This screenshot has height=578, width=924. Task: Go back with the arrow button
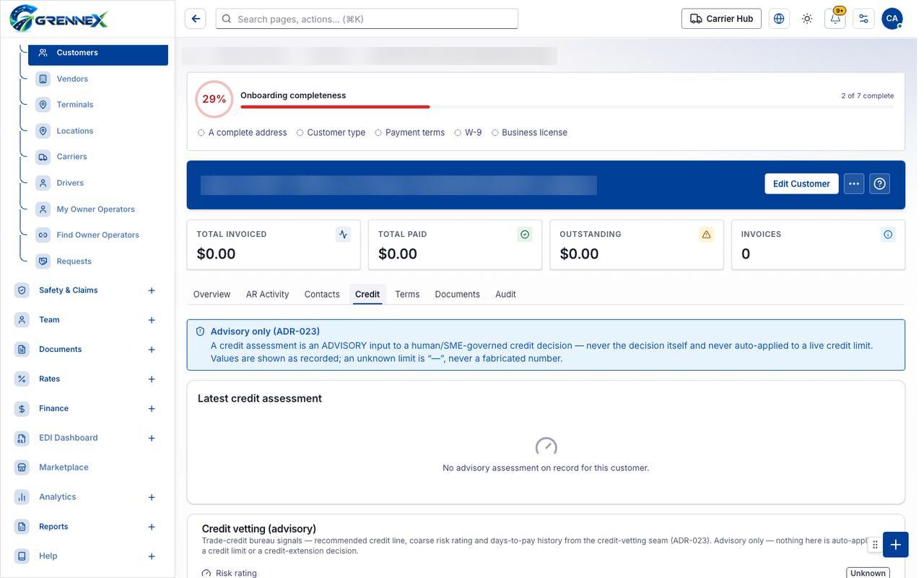(x=196, y=19)
